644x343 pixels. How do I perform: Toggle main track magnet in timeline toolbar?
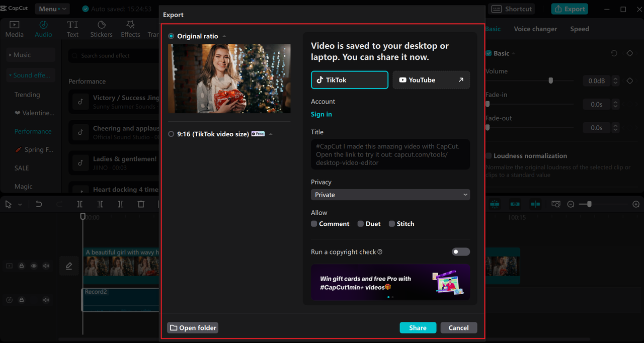[495, 204]
